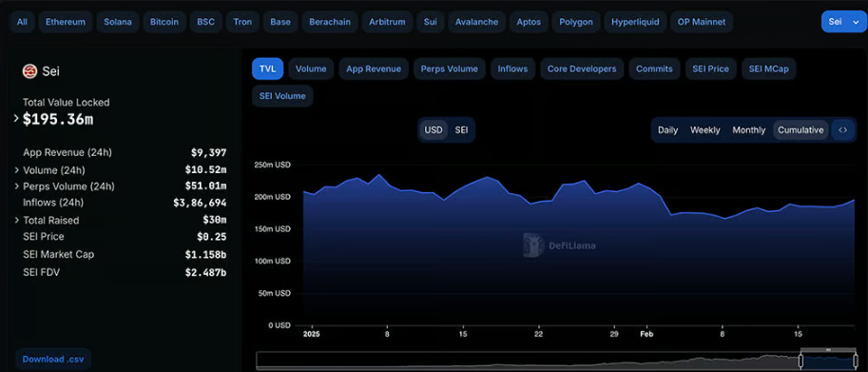
Task: Select the right handle of the range slider
Action: click(x=857, y=361)
